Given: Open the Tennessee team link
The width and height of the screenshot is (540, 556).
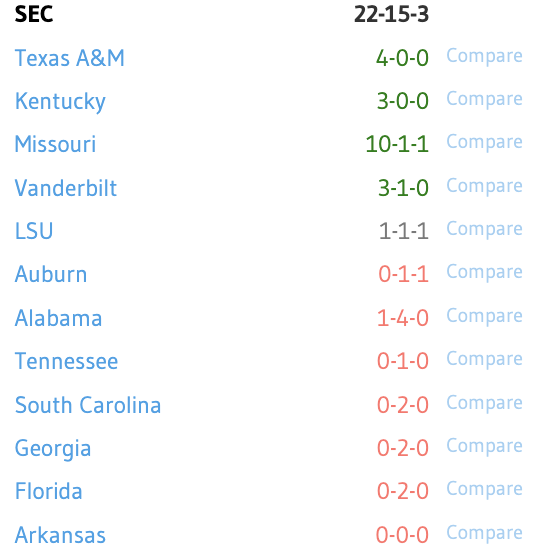Looking at the screenshot, I should click(66, 361).
